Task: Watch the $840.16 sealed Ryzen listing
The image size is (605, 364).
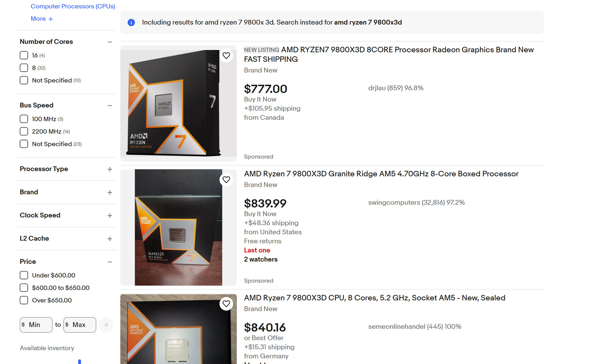Action: [x=226, y=304]
